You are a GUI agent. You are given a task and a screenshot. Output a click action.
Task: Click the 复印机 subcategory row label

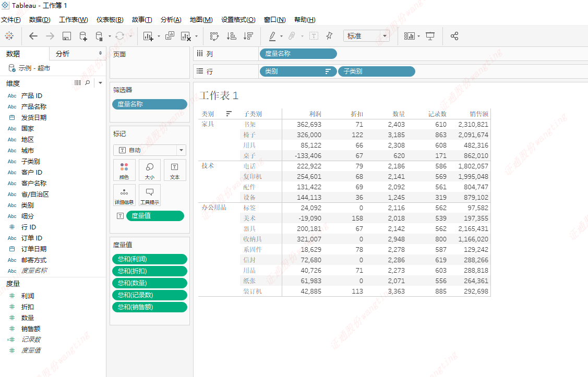click(253, 177)
